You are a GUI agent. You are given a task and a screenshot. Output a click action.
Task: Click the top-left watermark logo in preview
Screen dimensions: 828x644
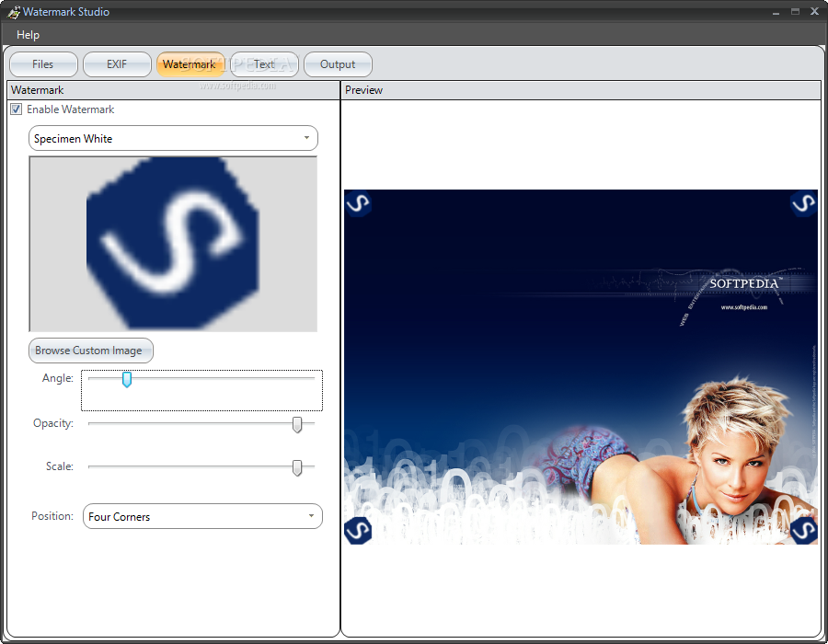[358, 203]
